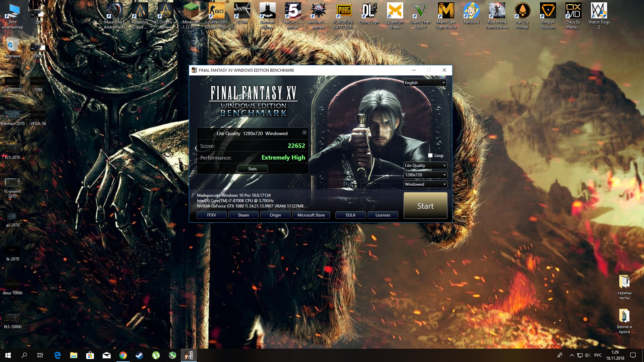Screen dimensions: 644x362
Task: Enable the Loop checkbox
Action: pos(430,156)
